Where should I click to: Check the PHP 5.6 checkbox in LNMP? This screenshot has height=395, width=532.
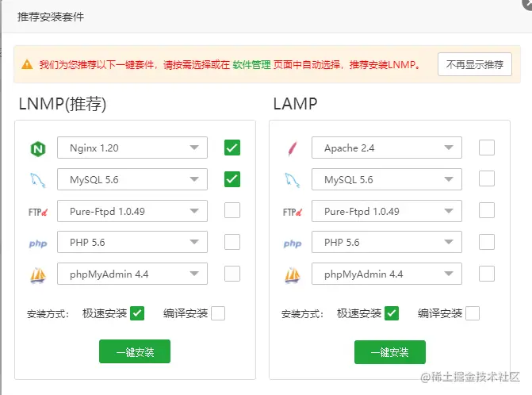tap(232, 242)
